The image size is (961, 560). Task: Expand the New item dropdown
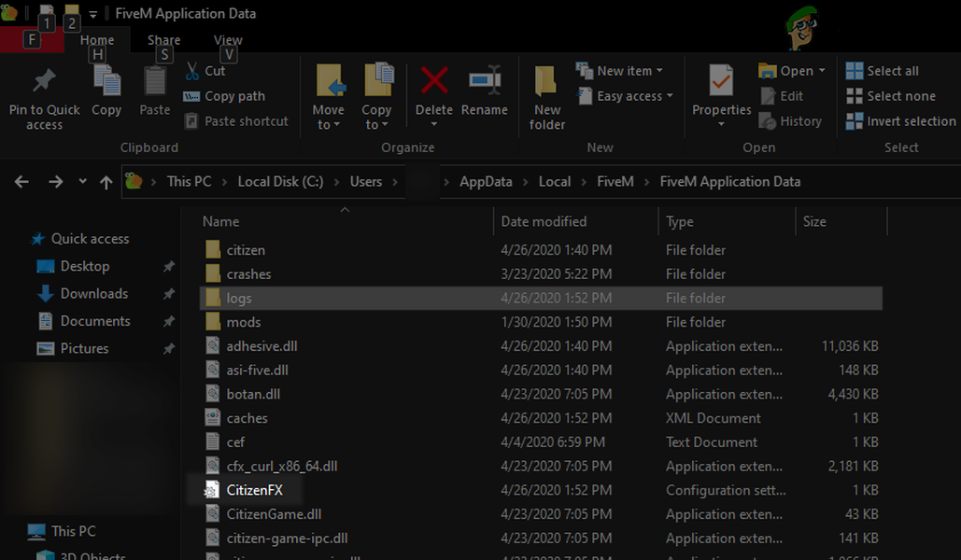pos(658,71)
